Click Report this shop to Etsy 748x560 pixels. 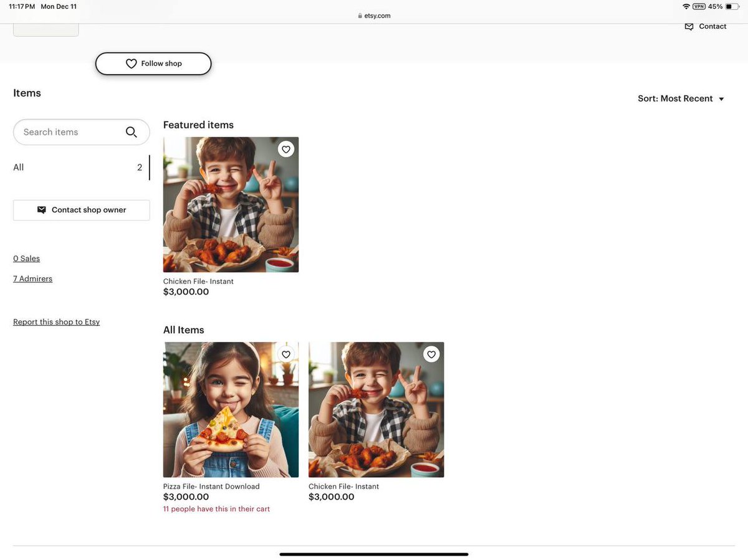[x=56, y=322]
